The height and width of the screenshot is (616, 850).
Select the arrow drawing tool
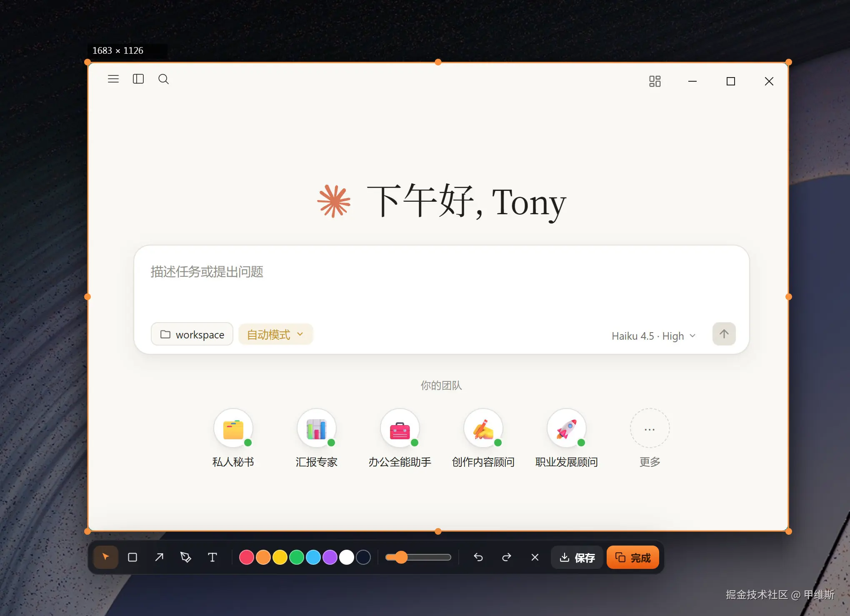pos(159,557)
